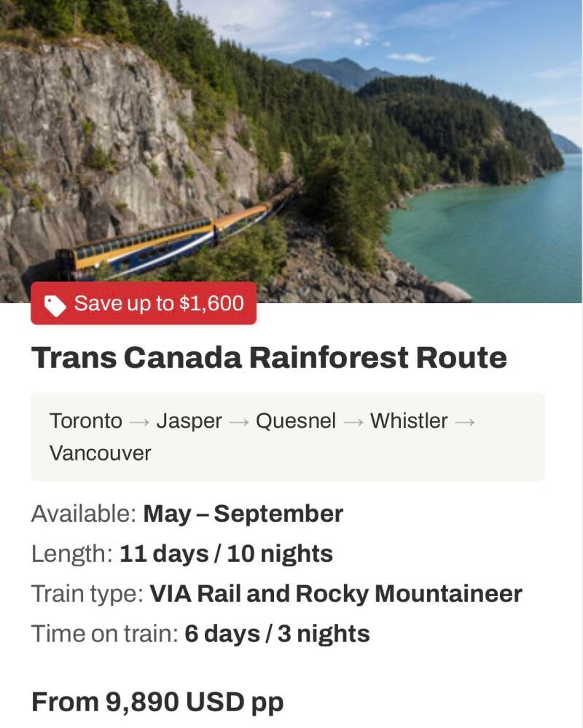Select the Whistler stop

pos(409,421)
